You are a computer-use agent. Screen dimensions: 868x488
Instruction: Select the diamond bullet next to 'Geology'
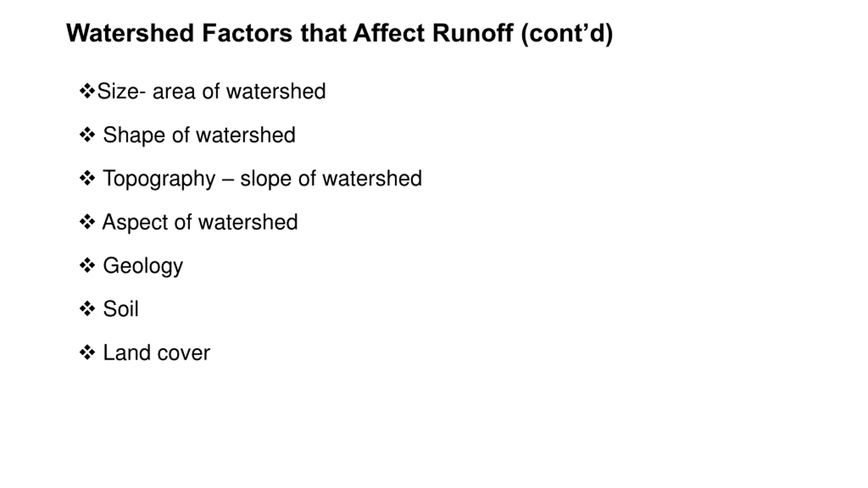point(87,265)
